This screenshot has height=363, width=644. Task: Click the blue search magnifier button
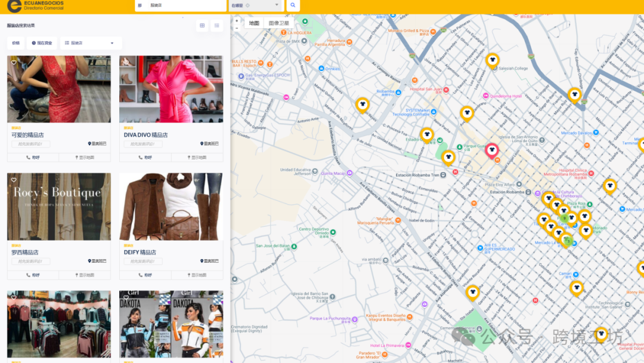[293, 5]
